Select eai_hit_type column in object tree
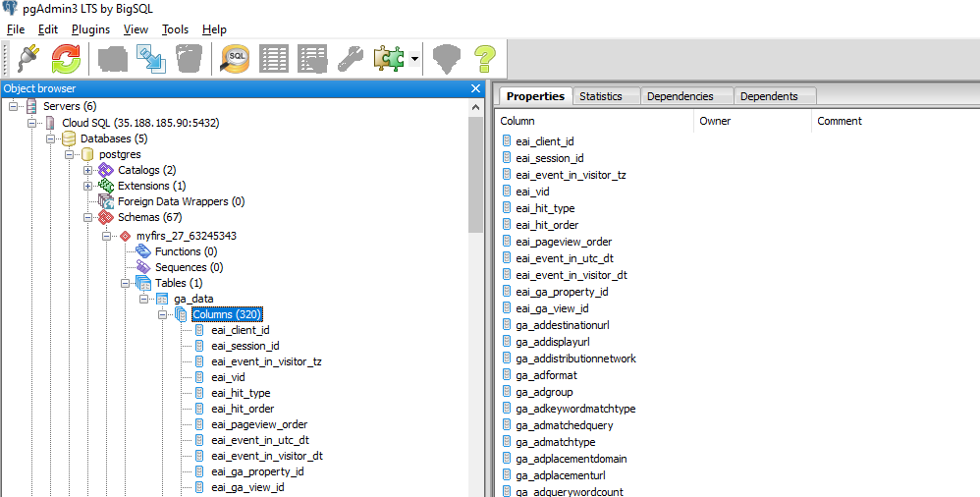 tap(241, 393)
